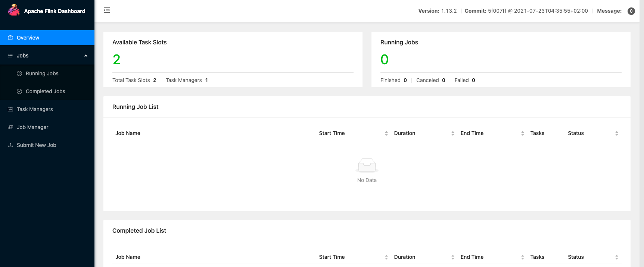644x267 pixels.
Task: Click the Total Task Slots label
Action: tap(131, 80)
